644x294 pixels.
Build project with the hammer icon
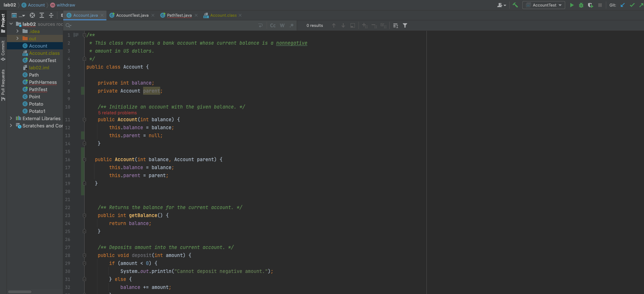[515, 5]
